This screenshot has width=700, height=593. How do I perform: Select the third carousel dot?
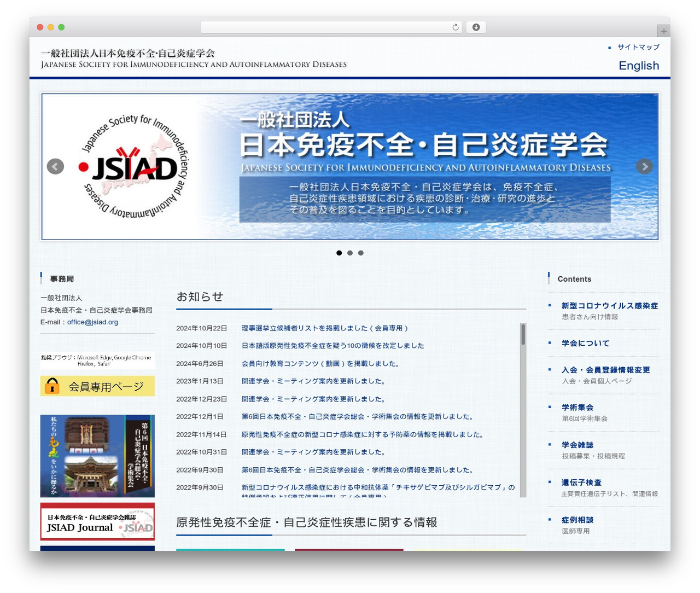[x=360, y=253]
